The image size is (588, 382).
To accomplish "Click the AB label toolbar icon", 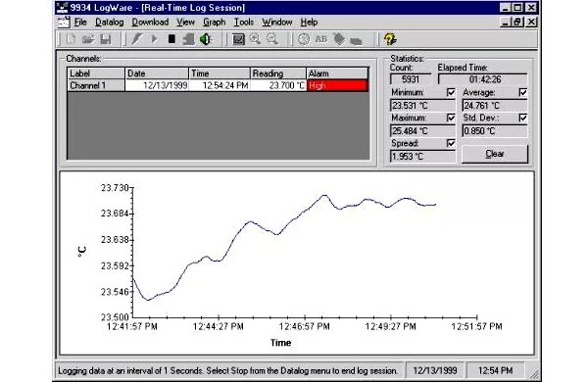I will (321, 39).
